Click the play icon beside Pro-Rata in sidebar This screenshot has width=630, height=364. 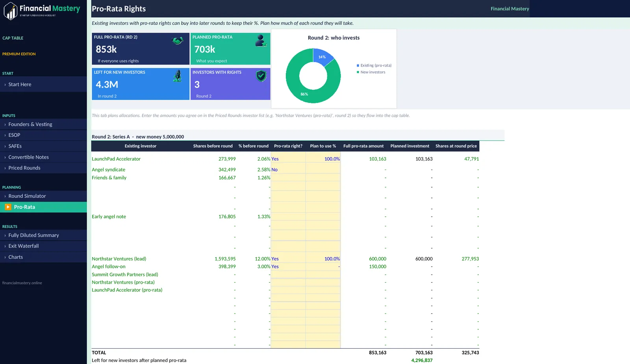[x=8, y=207]
